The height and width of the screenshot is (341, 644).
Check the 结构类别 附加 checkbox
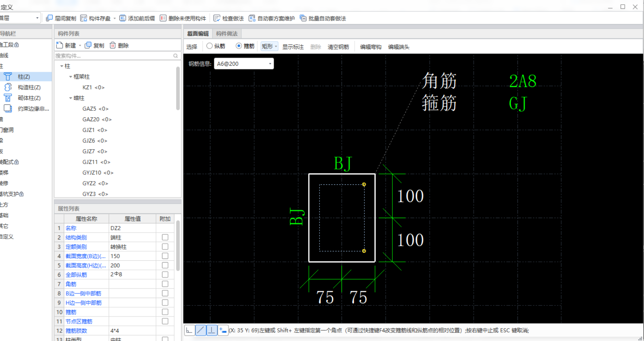(165, 237)
